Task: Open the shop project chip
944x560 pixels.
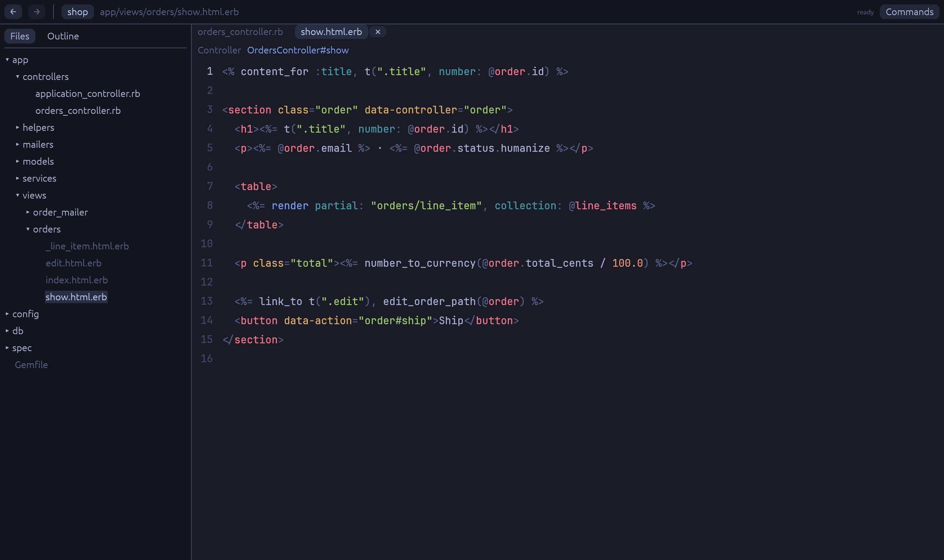Action: point(77,12)
